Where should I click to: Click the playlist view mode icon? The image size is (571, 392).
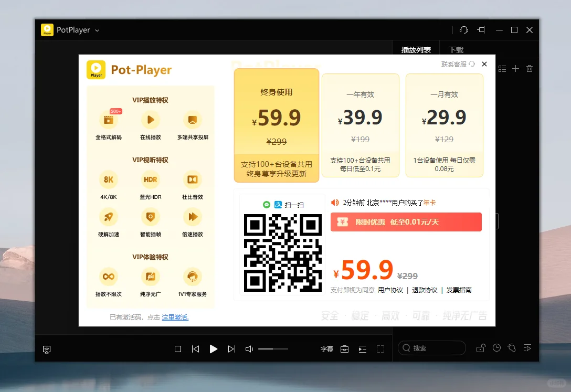click(x=502, y=68)
